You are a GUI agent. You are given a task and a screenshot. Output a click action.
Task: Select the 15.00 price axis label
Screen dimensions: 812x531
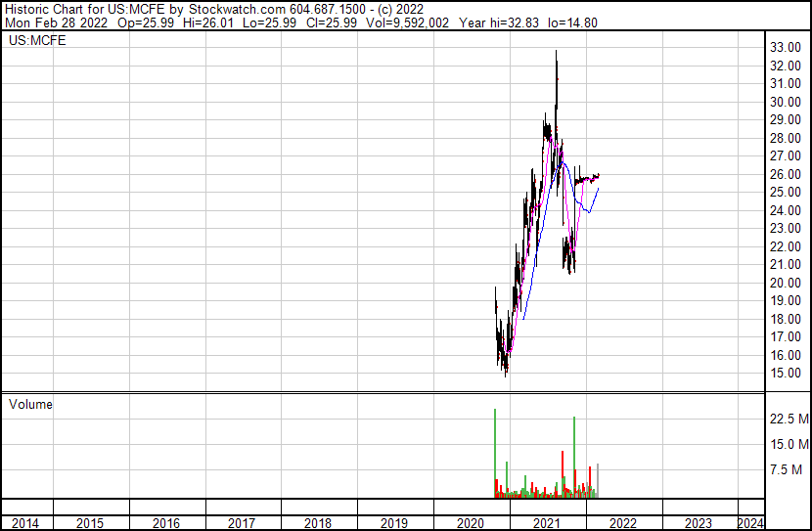click(x=786, y=374)
